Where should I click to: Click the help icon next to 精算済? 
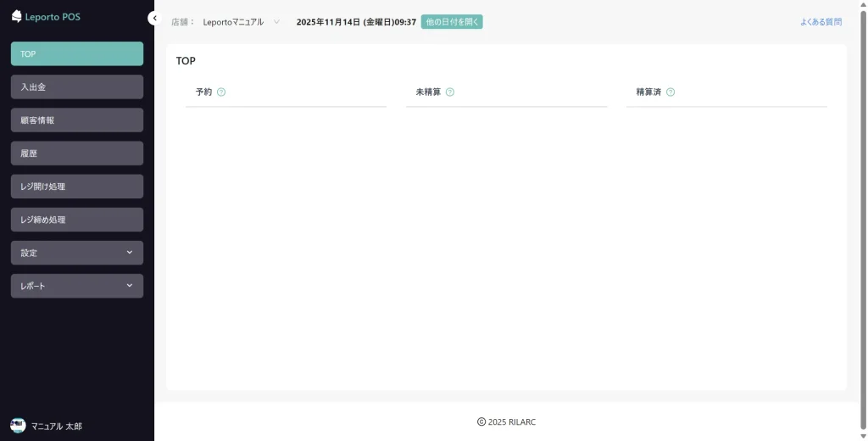coord(670,92)
